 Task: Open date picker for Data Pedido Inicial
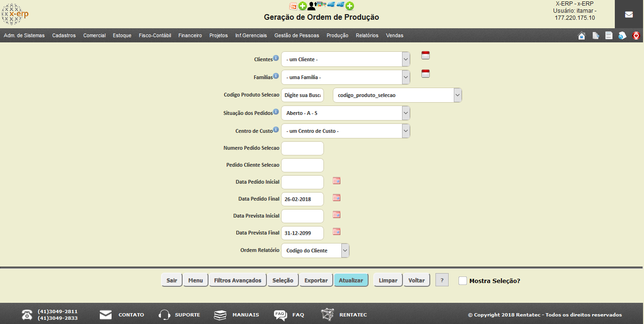click(337, 181)
